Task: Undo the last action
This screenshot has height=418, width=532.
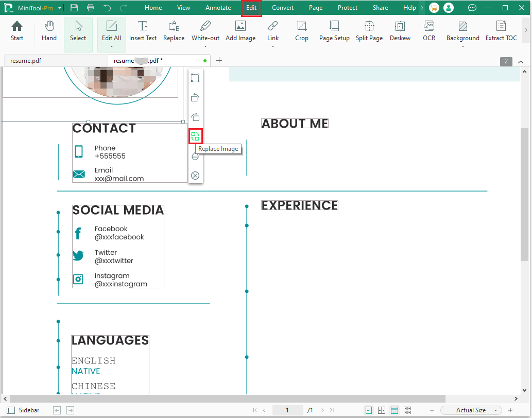Action: click(x=107, y=8)
